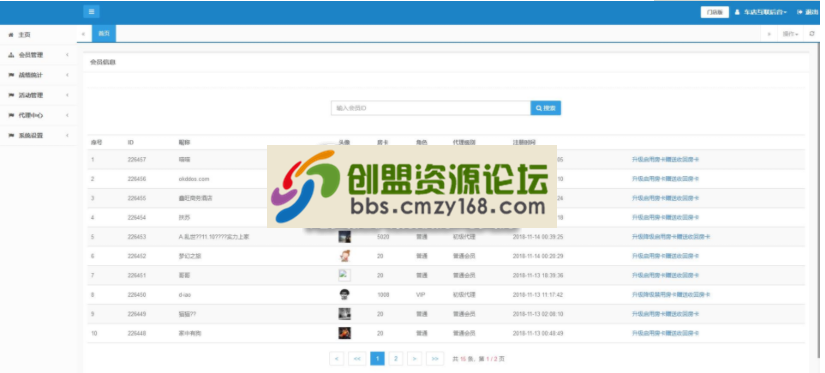Viewport: 825px width, 373px height.
Task: Toggle the hamburger sidebar menu button
Action: (x=91, y=12)
